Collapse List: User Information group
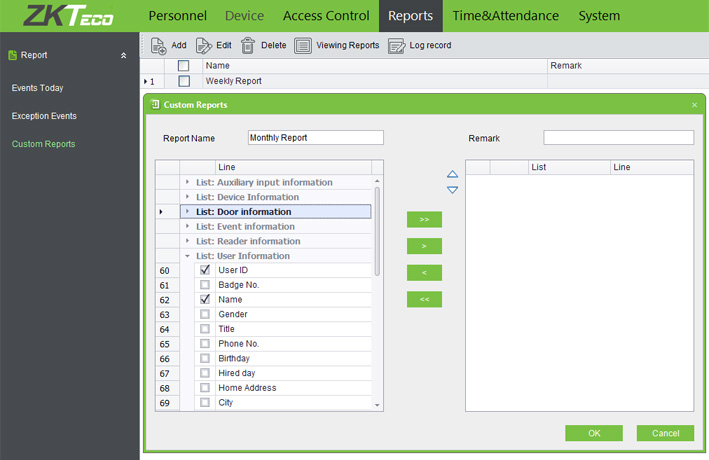This screenshot has height=460, width=709. click(187, 256)
